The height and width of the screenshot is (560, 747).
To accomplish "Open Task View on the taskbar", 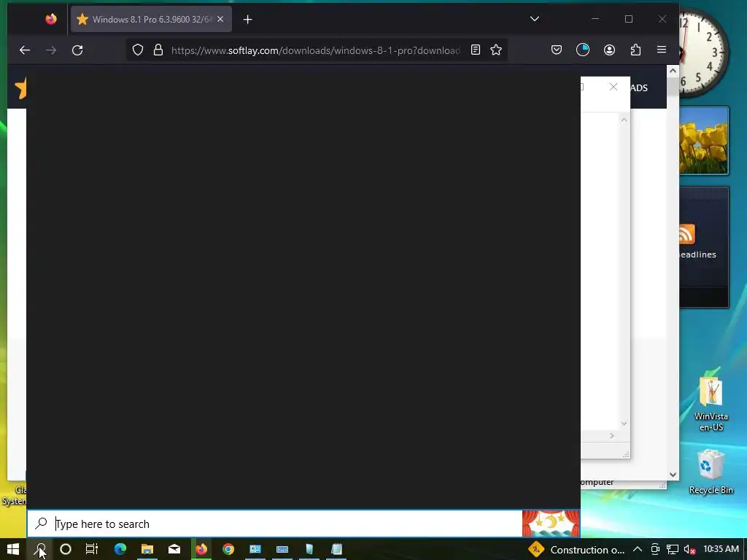I will pos(92,549).
